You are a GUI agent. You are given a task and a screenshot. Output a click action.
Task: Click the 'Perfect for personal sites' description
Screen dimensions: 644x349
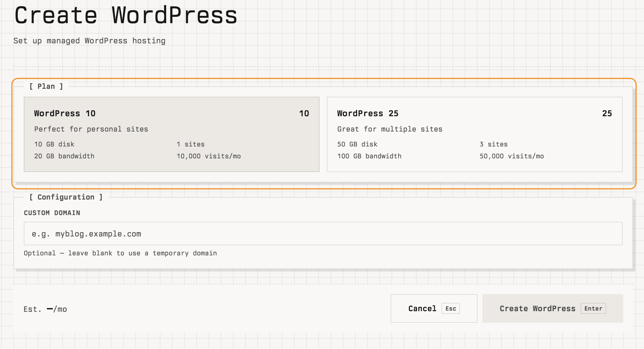click(91, 129)
